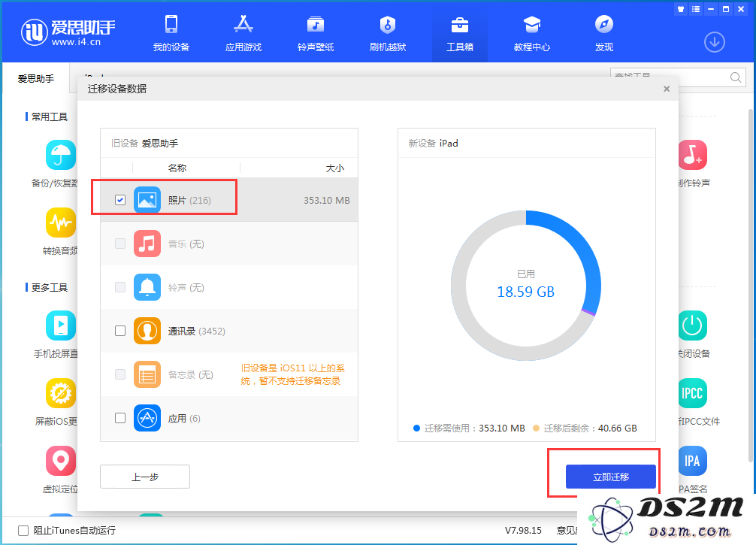Click the disabled 音乐 (无) checkbox
Image resolution: width=756 pixels, height=545 pixels.
pyautogui.click(x=120, y=244)
